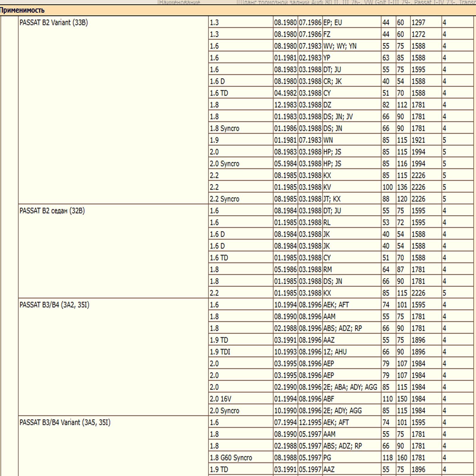Click the displacement value 1921

[x=426, y=140]
